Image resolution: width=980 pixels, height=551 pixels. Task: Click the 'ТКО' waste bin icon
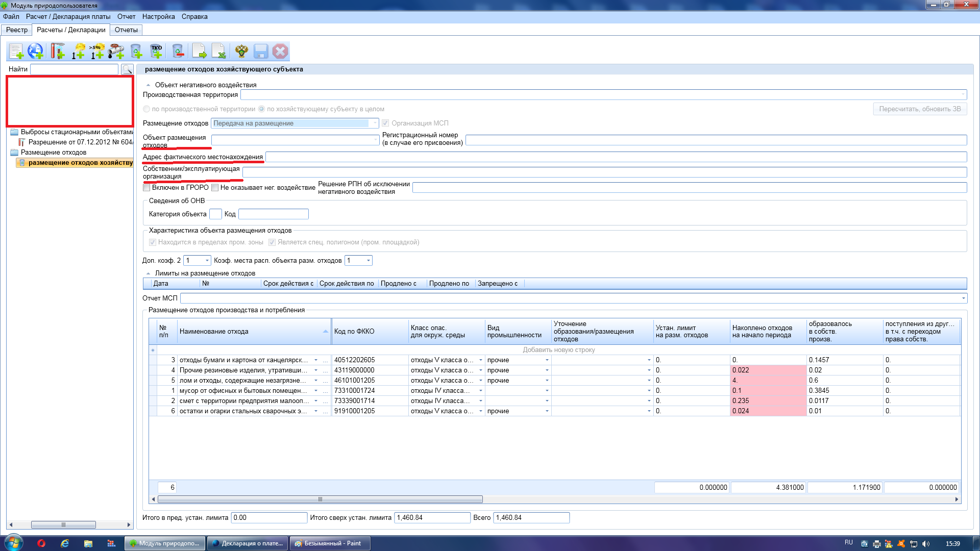pos(156,51)
